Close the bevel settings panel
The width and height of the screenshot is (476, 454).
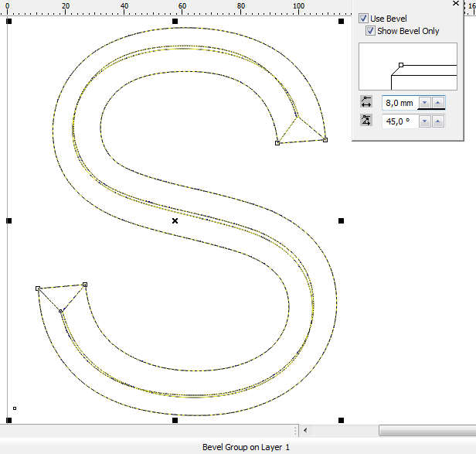(456, 3)
